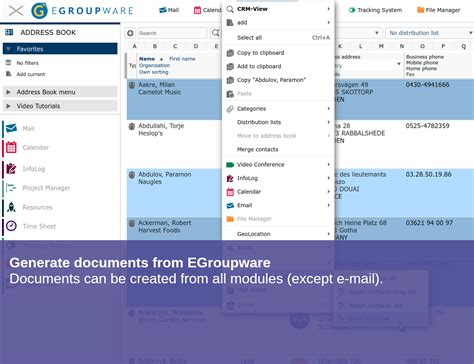Viewport: 474px width, 364px height.
Task: Click the Address Book header icon
Action: point(9,32)
